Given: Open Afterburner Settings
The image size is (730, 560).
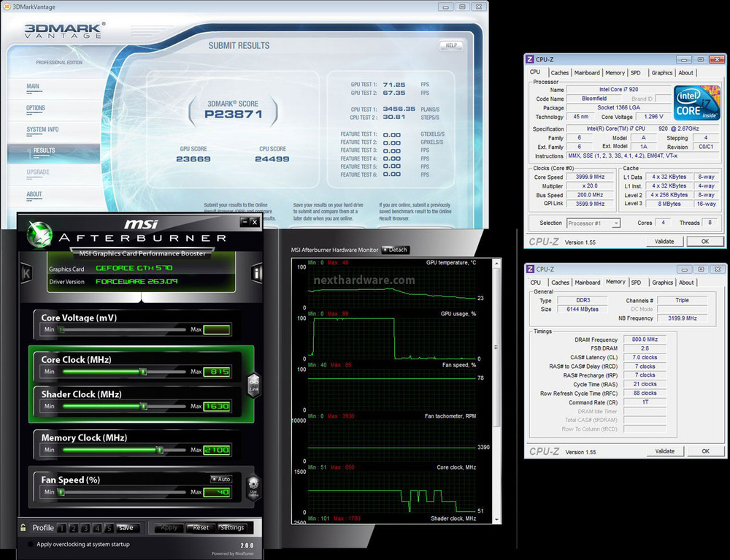Looking at the screenshot, I should tap(232, 528).
